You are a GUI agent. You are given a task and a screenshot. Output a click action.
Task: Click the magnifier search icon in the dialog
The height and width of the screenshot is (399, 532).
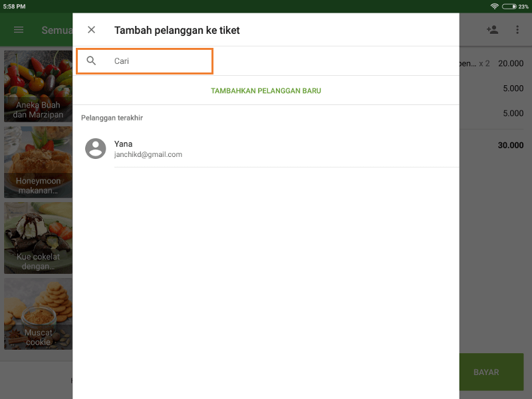[91, 61]
